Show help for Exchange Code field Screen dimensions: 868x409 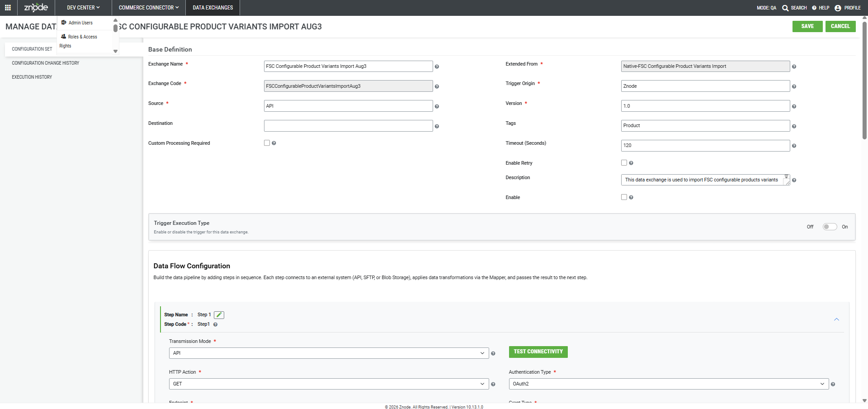pos(437,86)
